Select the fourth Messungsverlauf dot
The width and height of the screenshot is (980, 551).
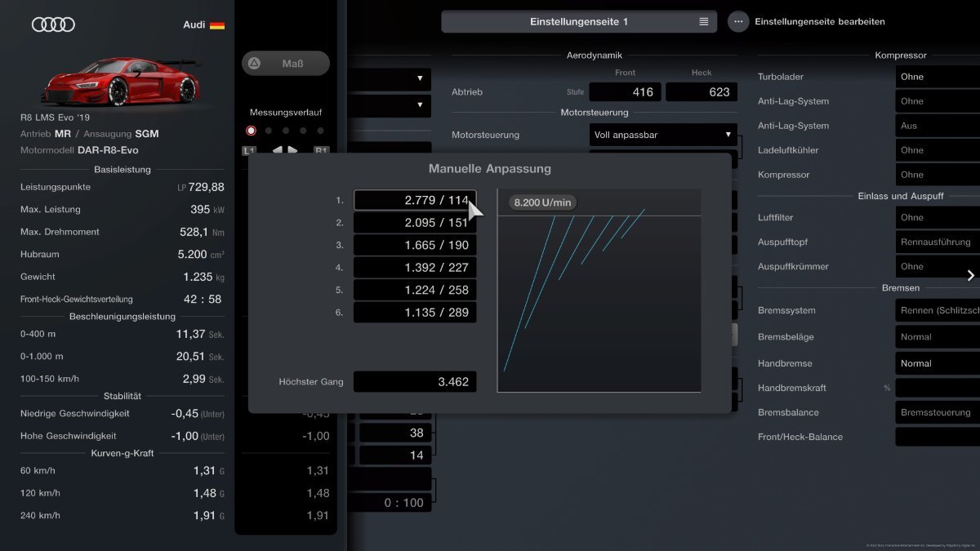[303, 131]
